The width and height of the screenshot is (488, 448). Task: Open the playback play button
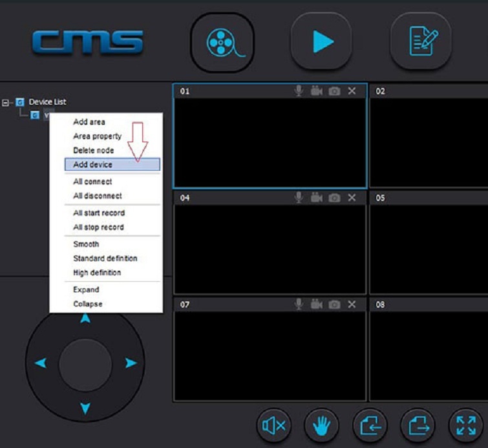click(x=321, y=42)
